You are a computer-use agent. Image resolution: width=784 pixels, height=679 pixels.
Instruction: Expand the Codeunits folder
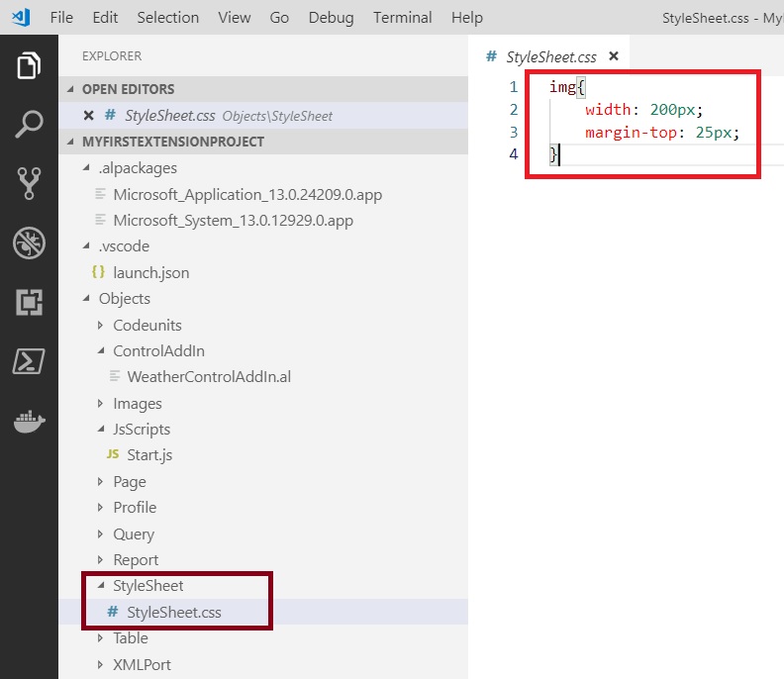[x=147, y=325]
